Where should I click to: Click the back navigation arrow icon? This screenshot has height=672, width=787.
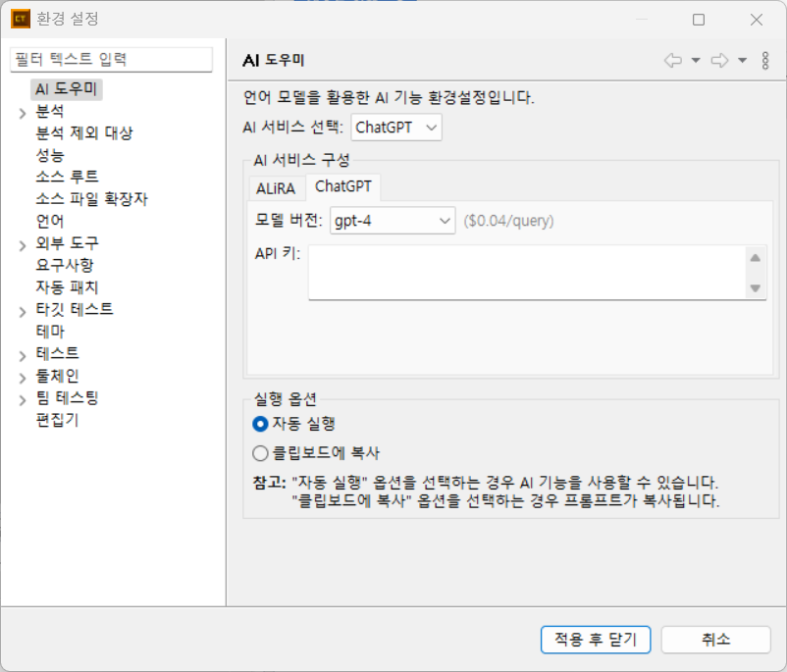pos(672,60)
